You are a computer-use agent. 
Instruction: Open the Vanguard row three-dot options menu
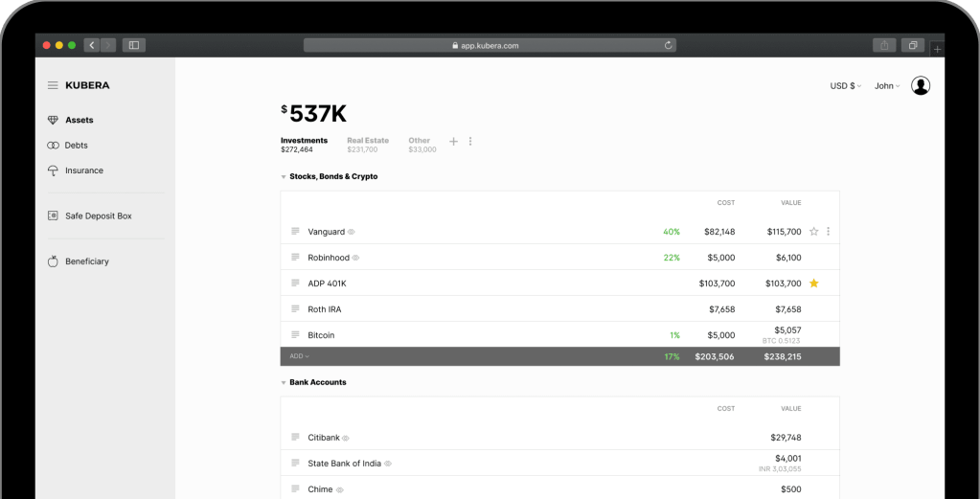[x=829, y=232]
